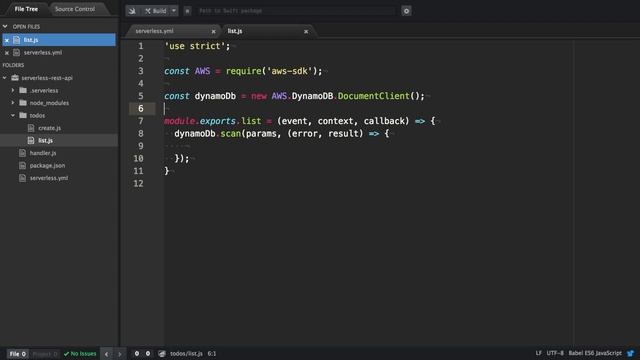Go to next issue arrow
This screenshot has height=360, width=640.
click(x=120, y=354)
